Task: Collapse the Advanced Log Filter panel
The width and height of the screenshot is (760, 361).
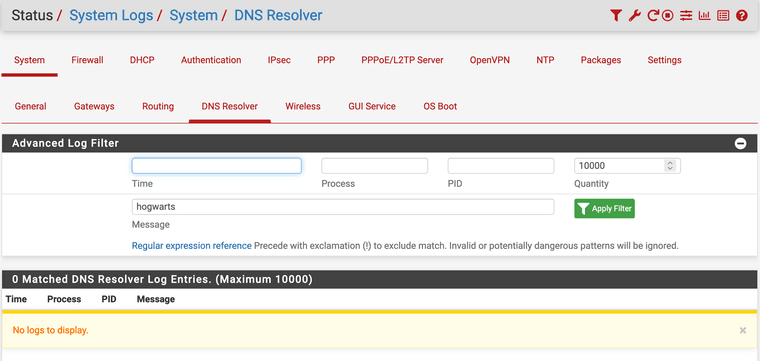Action: pos(740,144)
